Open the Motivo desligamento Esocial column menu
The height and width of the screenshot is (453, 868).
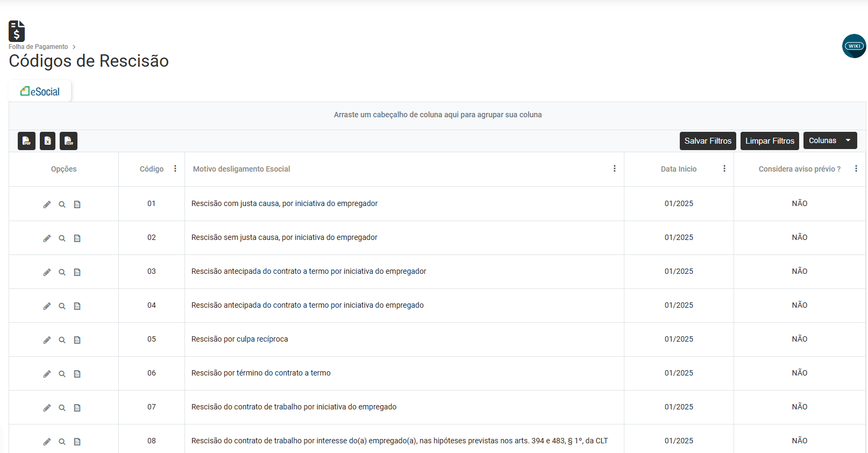coord(614,169)
